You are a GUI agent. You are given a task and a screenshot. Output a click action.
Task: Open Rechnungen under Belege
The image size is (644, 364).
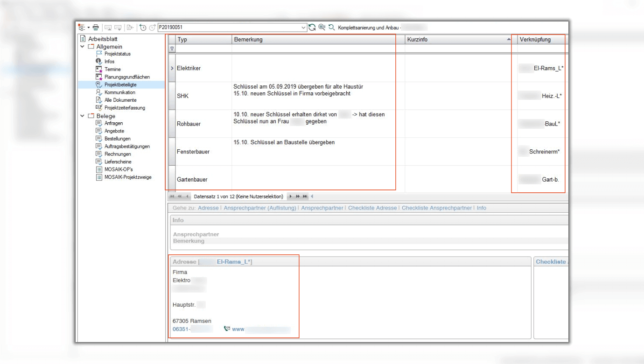click(118, 154)
